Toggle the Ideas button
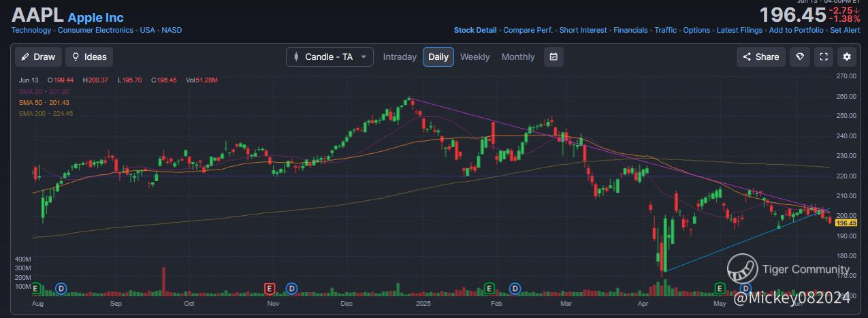Screen dimensions: 868x318 89,57
